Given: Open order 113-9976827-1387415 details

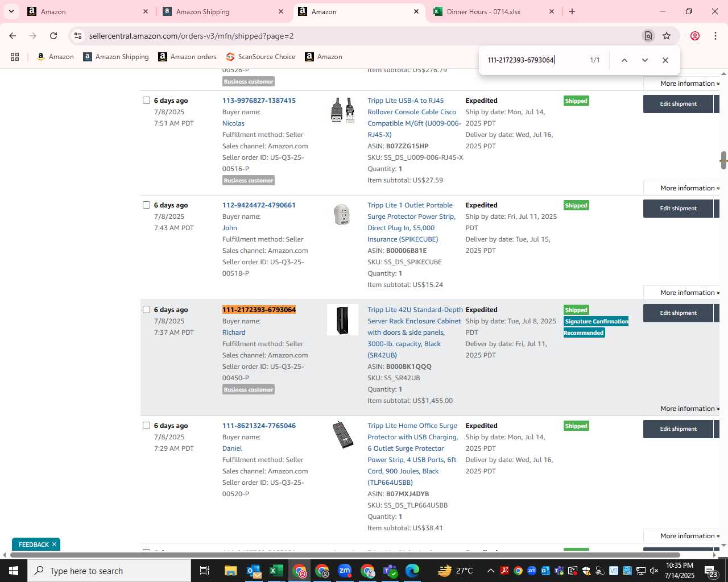Looking at the screenshot, I should (259, 101).
